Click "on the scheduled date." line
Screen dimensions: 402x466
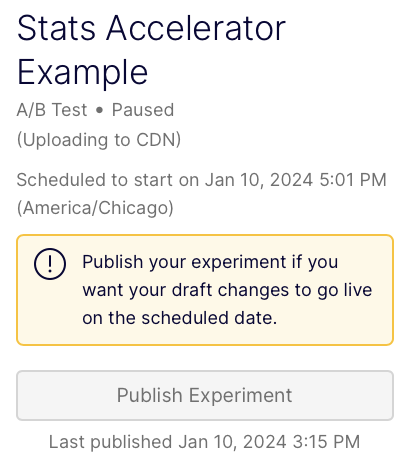click(x=180, y=318)
